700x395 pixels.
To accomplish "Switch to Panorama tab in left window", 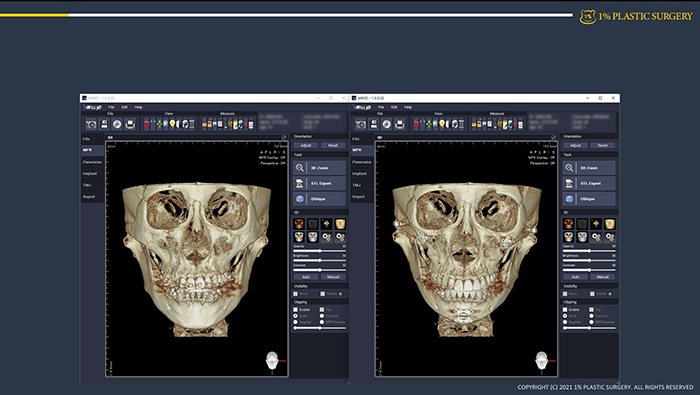I will point(92,162).
